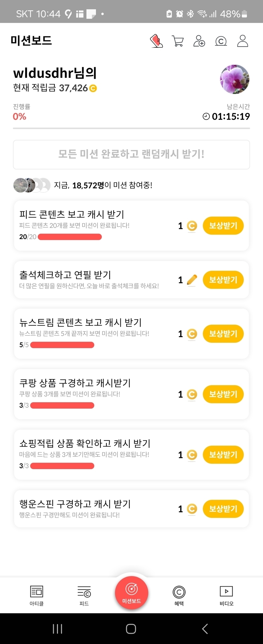Open the user profile icon

click(x=242, y=41)
